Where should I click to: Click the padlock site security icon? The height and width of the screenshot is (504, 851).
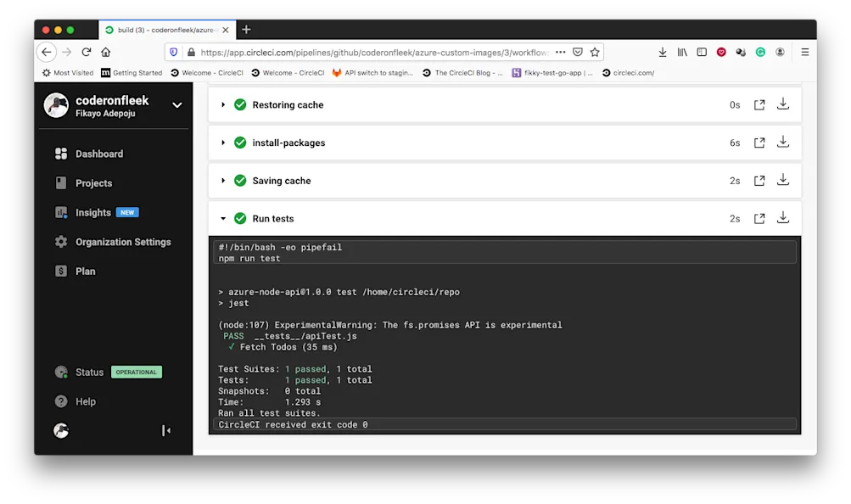pos(191,52)
